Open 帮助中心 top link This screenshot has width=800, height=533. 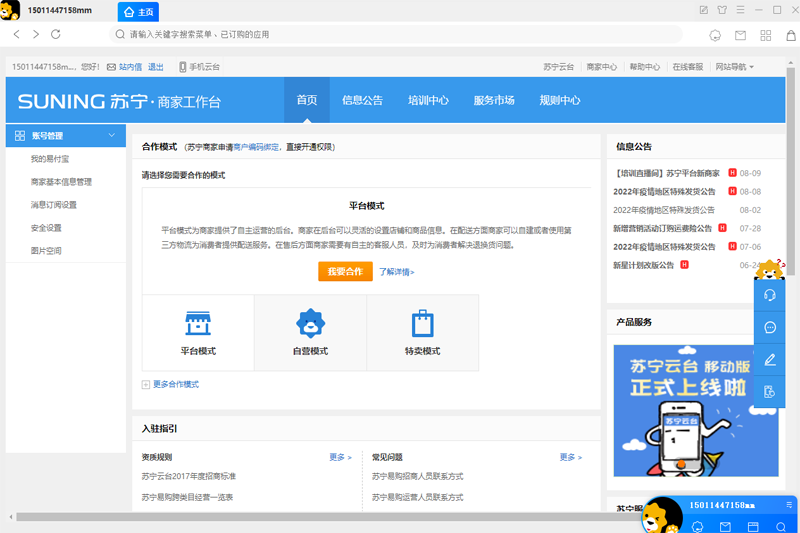coord(644,67)
